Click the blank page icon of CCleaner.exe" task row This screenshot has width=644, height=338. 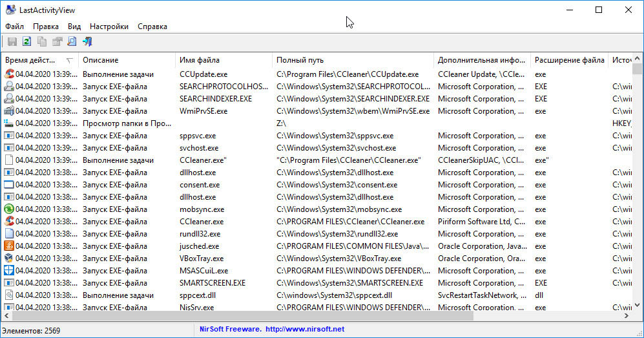point(9,160)
